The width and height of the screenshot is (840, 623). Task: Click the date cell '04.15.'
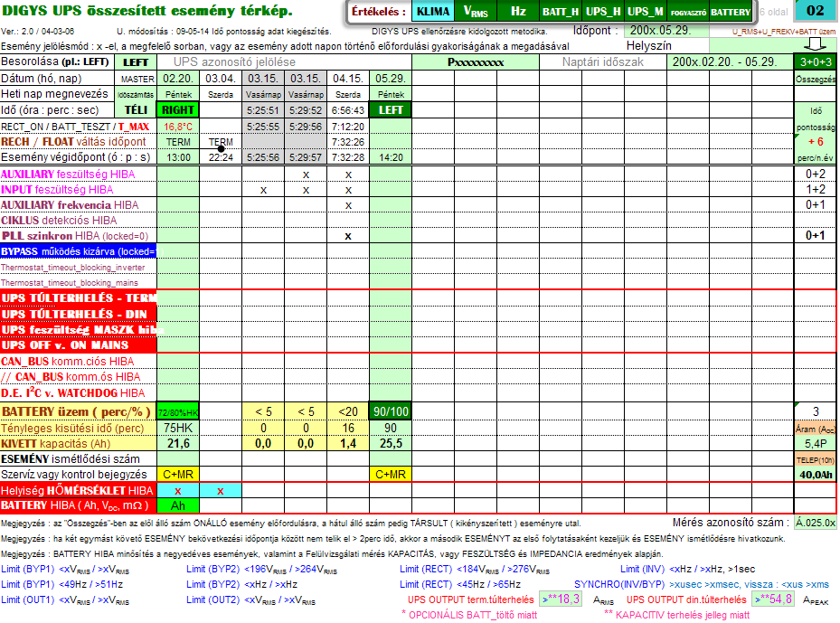coord(348,79)
